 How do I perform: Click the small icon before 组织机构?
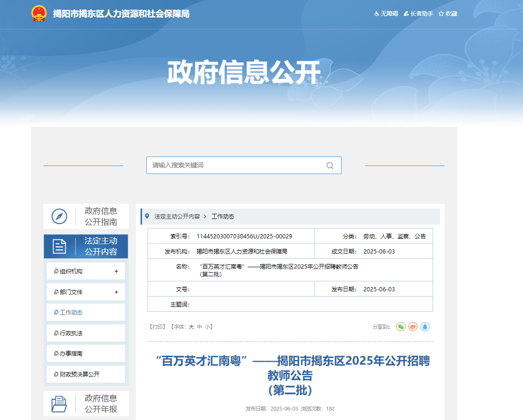(56, 271)
